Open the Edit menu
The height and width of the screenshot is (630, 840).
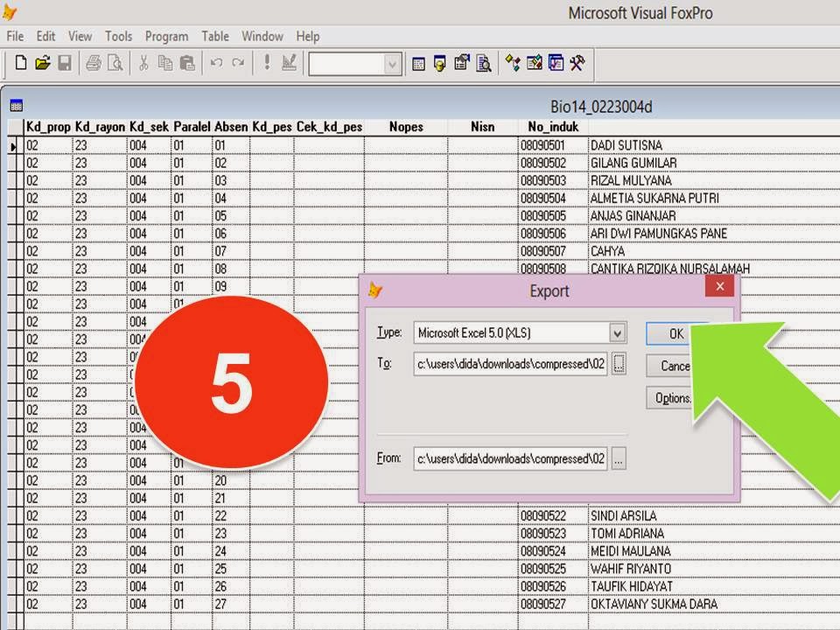pyautogui.click(x=45, y=37)
